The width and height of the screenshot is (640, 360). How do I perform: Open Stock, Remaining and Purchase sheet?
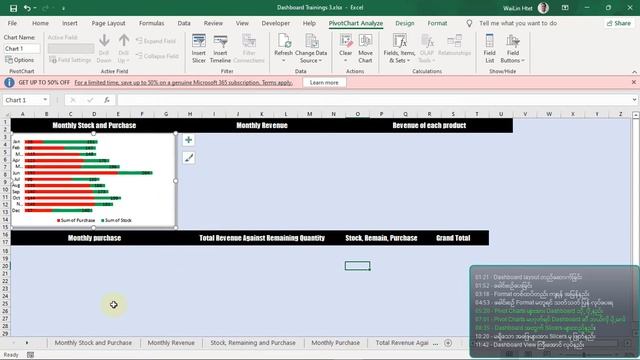(253, 343)
